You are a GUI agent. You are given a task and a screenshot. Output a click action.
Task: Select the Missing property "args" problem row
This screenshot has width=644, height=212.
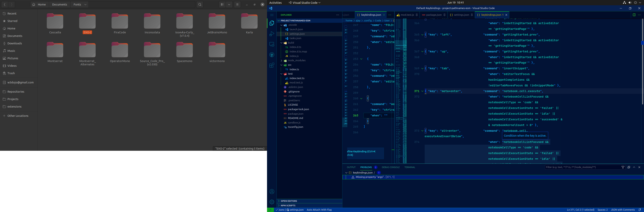[493, 177]
